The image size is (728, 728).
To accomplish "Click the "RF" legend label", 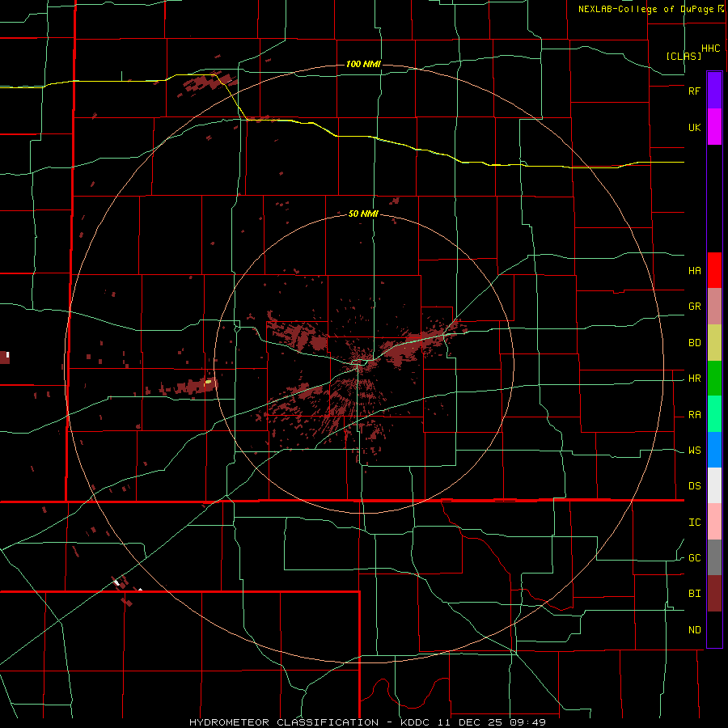I will tap(694, 91).
